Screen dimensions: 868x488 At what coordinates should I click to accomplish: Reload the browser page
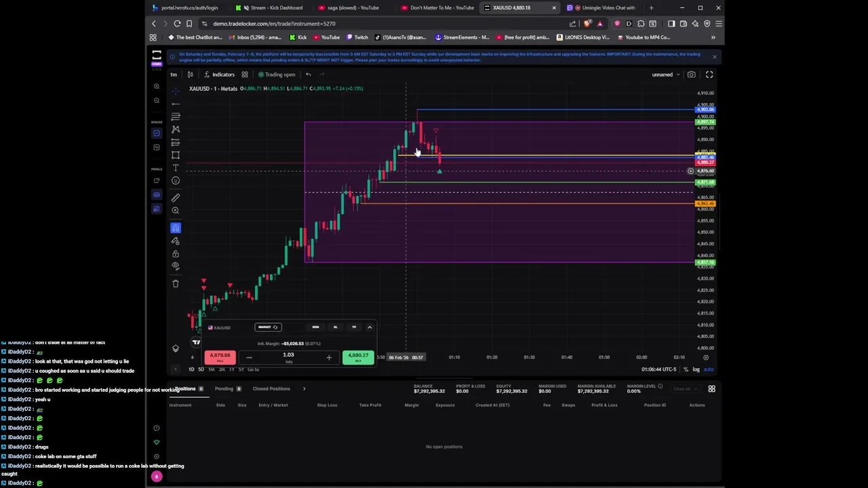click(177, 24)
